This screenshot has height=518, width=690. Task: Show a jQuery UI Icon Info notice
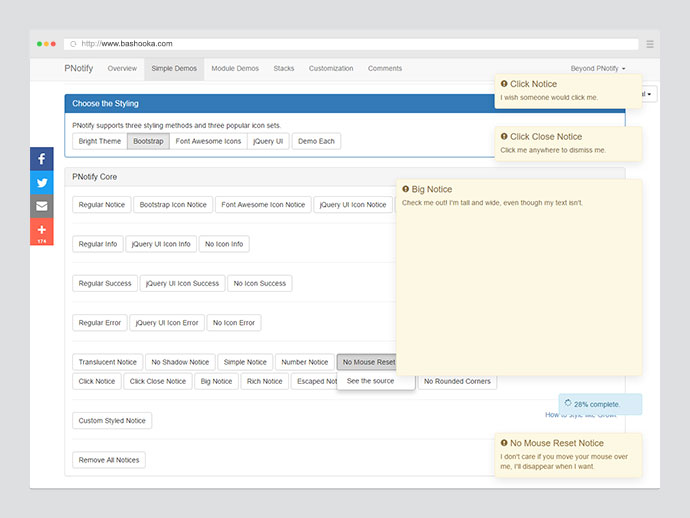161,244
